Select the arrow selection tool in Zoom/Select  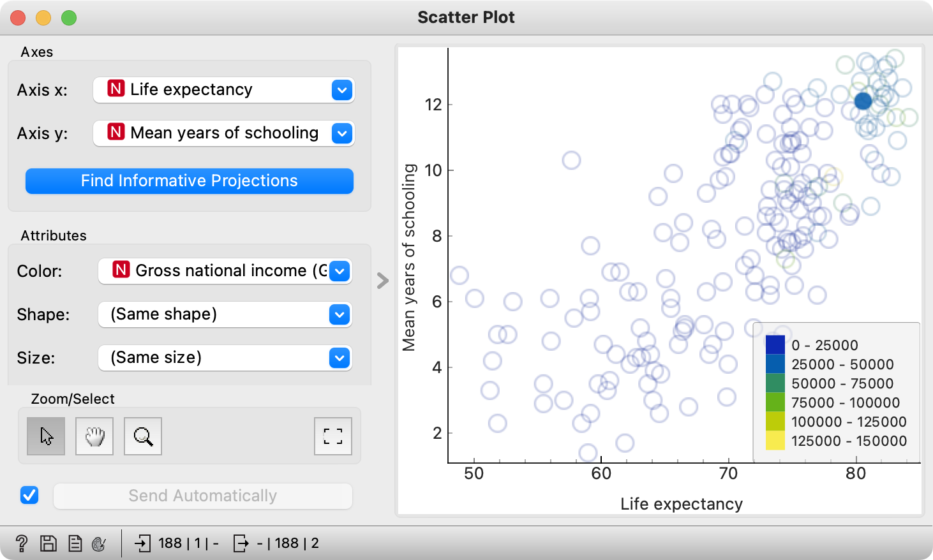[x=45, y=436]
